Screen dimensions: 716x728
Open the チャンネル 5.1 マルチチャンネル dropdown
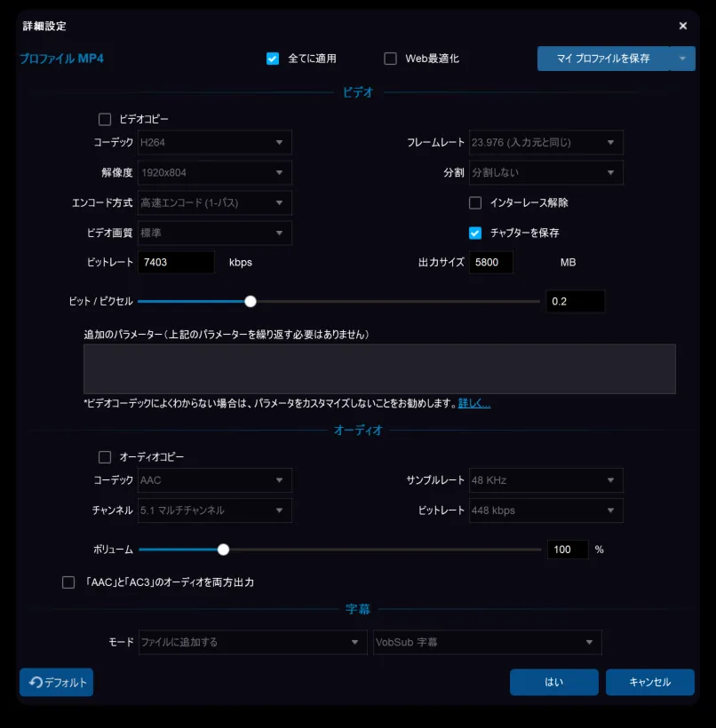coord(215,510)
